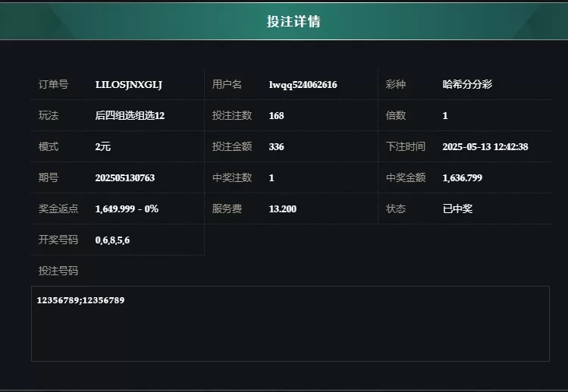Click the 投注号码 label

click(58, 271)
